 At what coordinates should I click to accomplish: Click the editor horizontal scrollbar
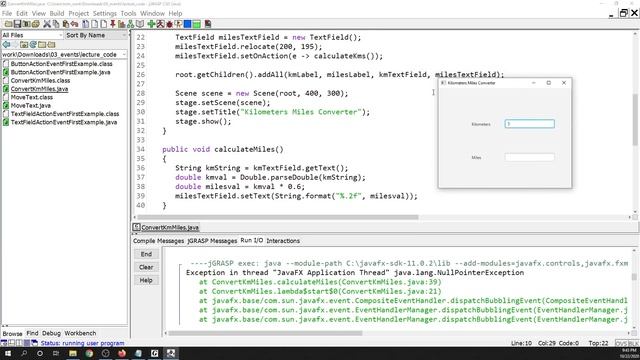coord(278,217)
